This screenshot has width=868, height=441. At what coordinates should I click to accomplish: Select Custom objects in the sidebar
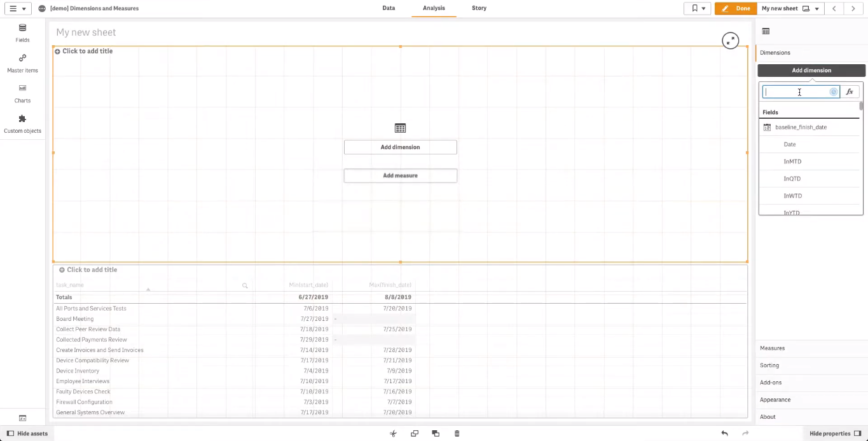[x=22, y=123]
